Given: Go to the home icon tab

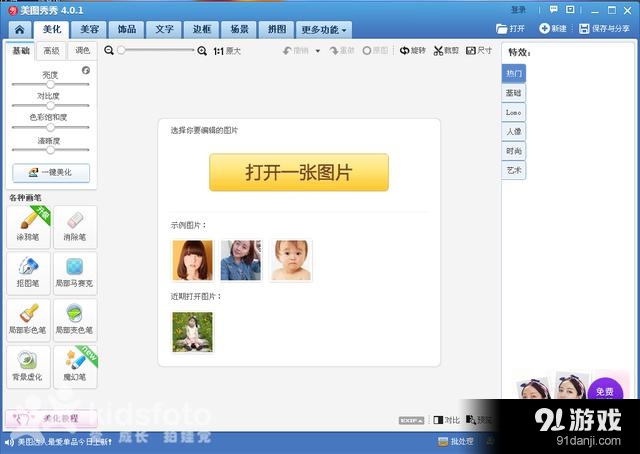Looking at the screenshot, I should [x=19, y=29].
